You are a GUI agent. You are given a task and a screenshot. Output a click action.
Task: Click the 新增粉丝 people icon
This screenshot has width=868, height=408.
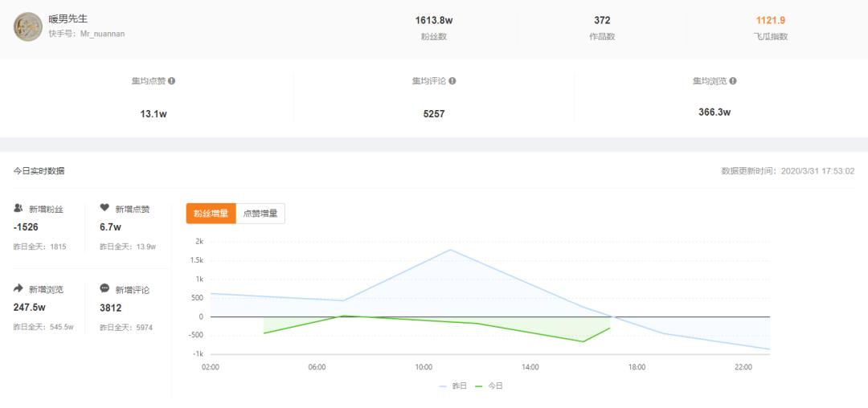[x=18, y=208]
